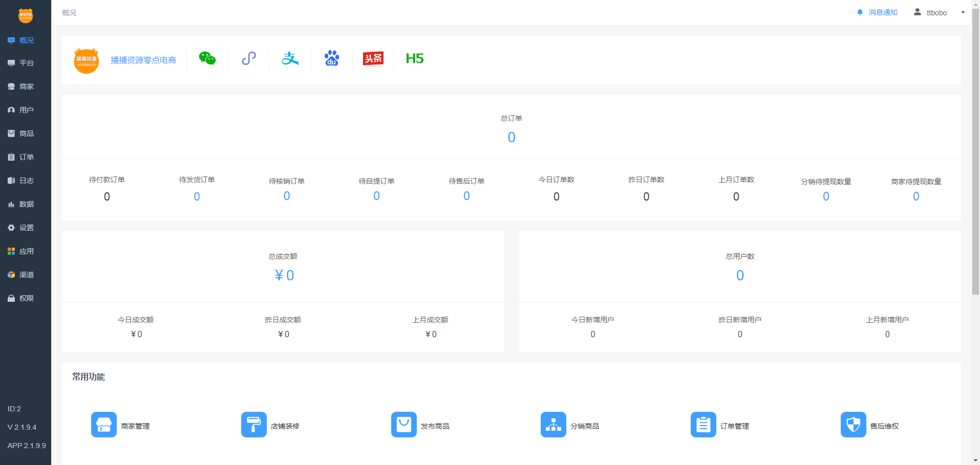The height and width of the screenshot is (465, 980).
Task: Open 商家待提现数量 value link
Action: 916,197
